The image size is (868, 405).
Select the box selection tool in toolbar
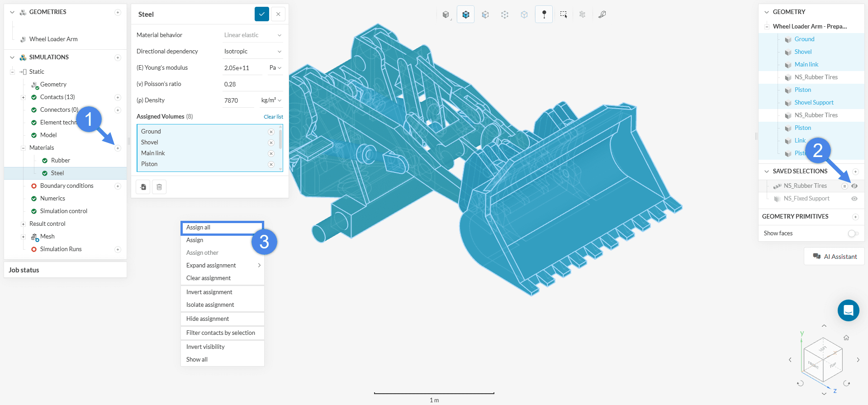pos(563,14)
